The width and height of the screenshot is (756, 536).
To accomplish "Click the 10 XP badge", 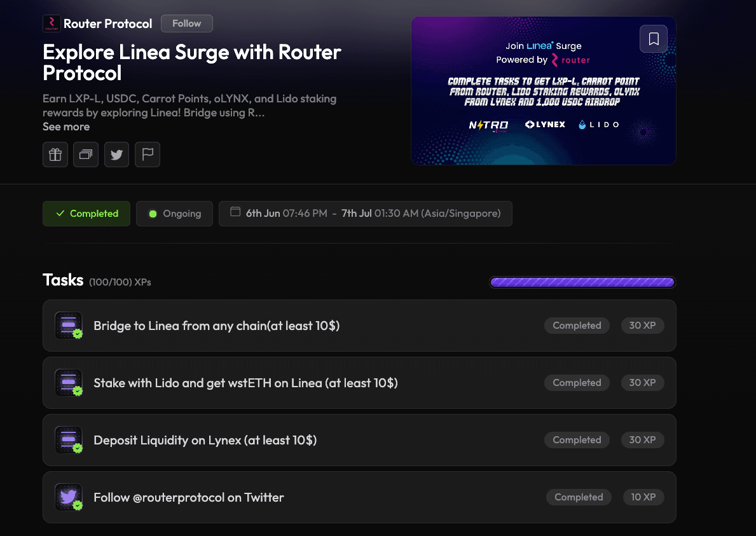I will tap(643, 497).
